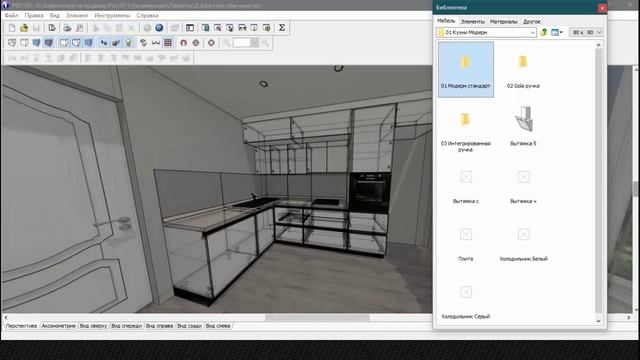This screenshot has height=360, width=640.
Task: Select the 01 Модерн стандарт folder
Action: tap(466, 69)
